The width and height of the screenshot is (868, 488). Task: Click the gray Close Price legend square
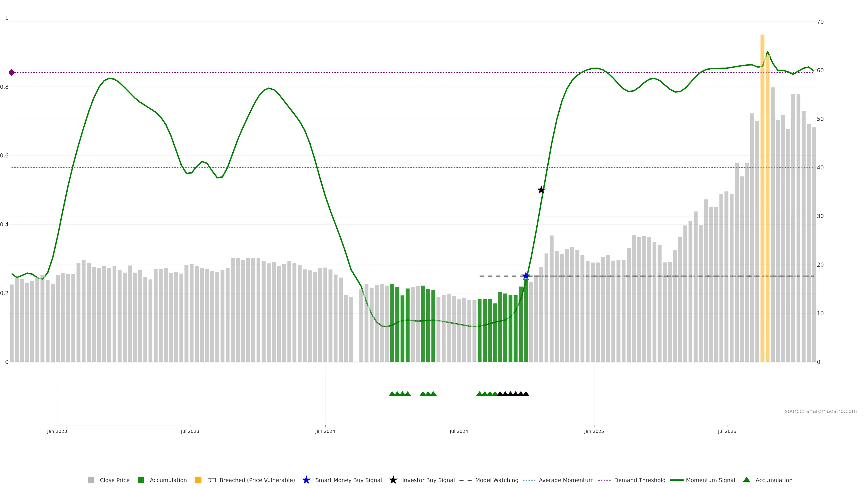pos(91,480)
